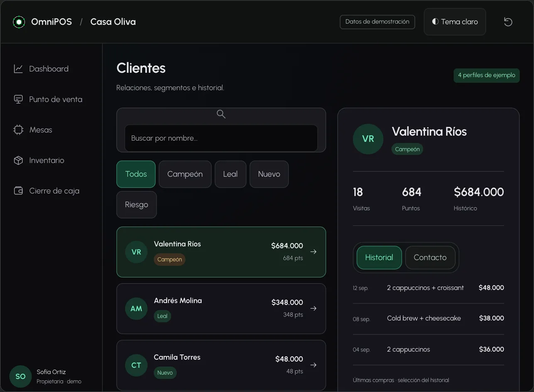Click the Cold brew + cheesecake purchase row
This screenshot has width=534, height=392.
[x=428, y=318]
